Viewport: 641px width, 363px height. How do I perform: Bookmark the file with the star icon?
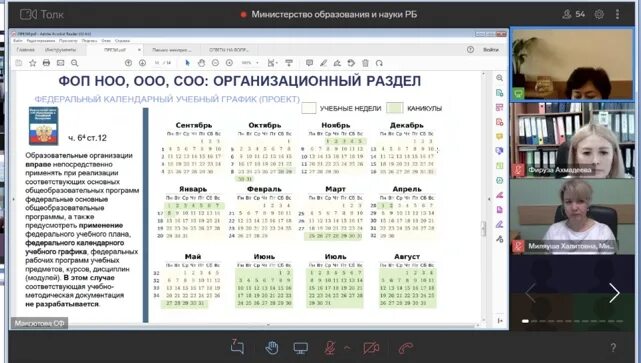[33, 63]
